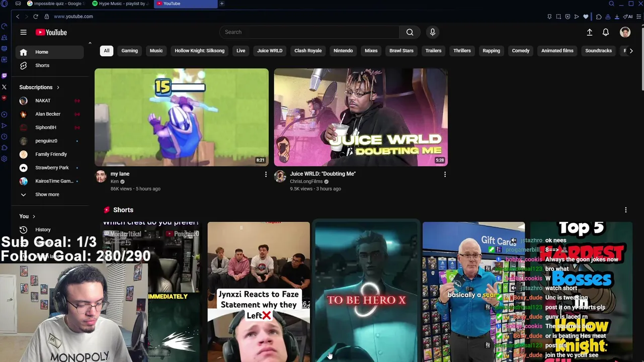Select the 'Juice WRLD' filter chip
Image resolution: width=644 pixels, height=362 pixels.
pyautogui.click(x=270, y=51)
